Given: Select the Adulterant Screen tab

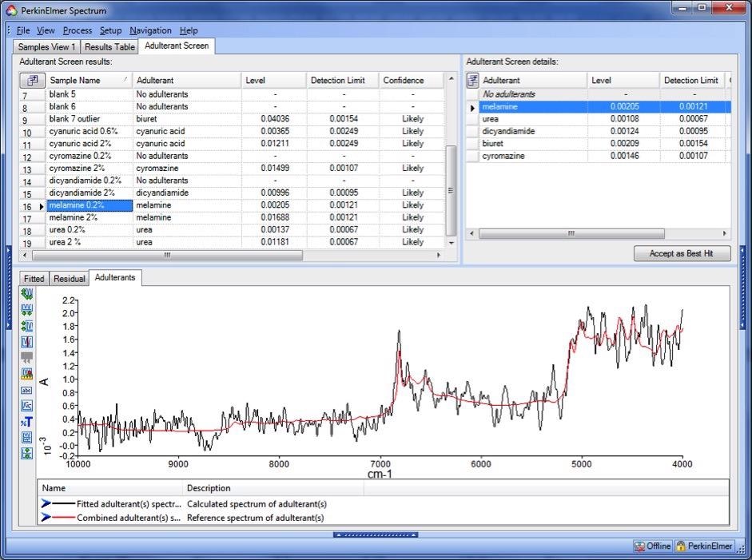Looking at the screenshot, I should pyautogui.click(x=177, y=46).
